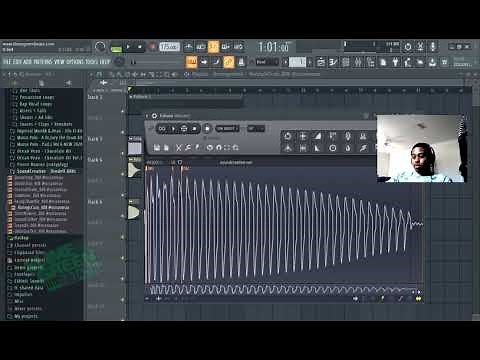Open Current project folder in browser

tap(29, 260)
